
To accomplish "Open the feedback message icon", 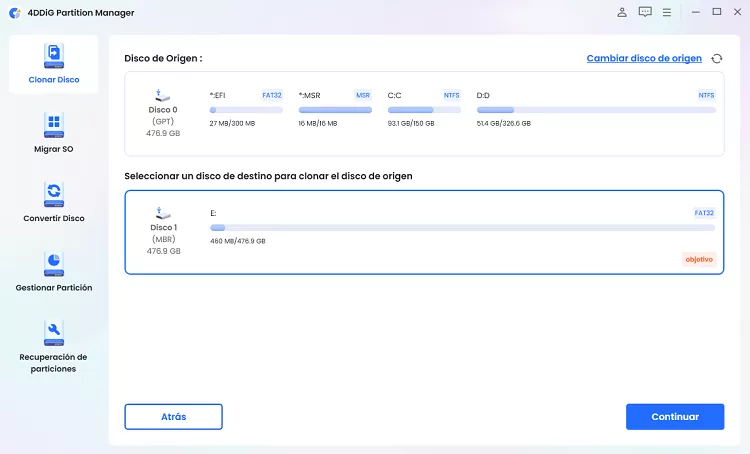I will (645, 12).
